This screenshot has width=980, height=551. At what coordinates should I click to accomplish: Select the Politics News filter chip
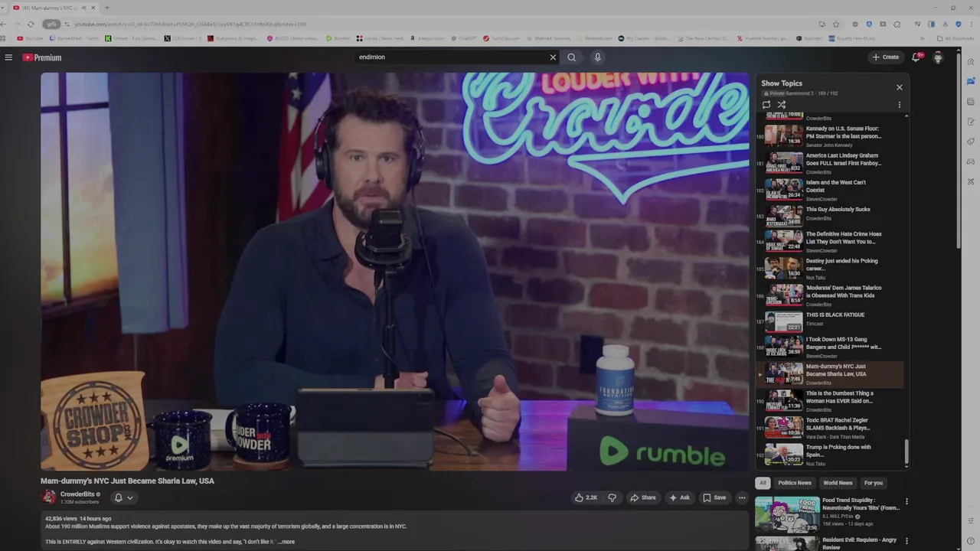pyautogui.click(x=795, y=483)
